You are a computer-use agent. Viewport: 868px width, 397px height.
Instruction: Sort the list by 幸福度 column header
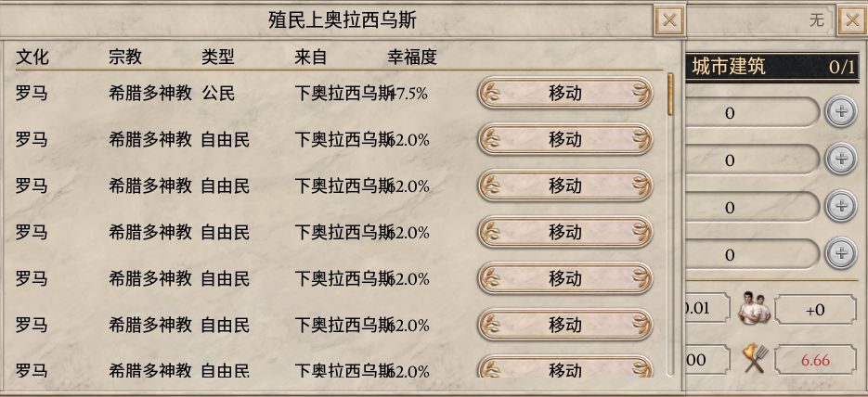tap(412, 57)
